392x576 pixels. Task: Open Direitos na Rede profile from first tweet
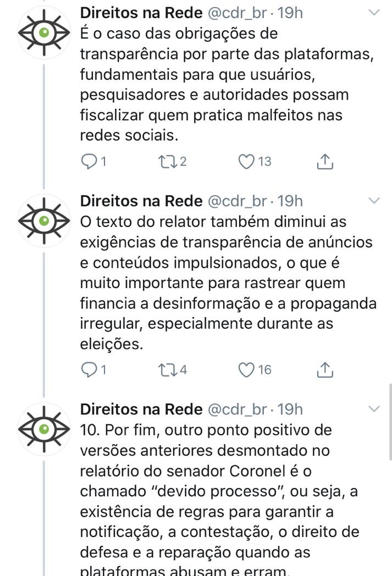[141, 13]
